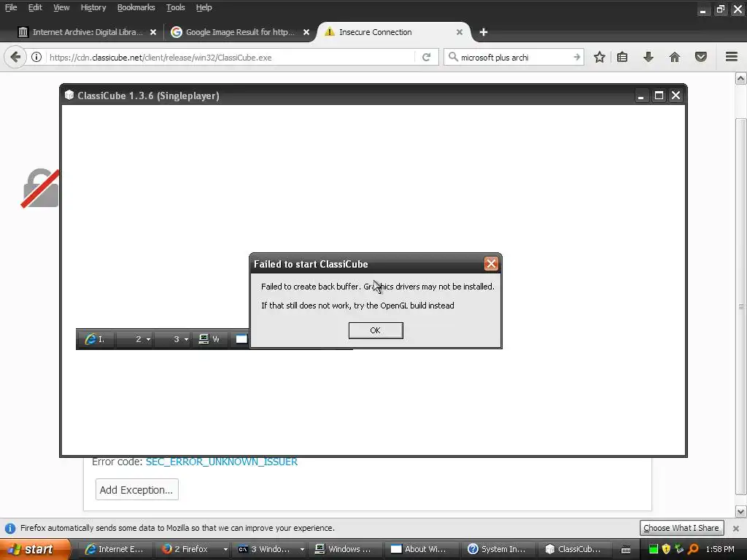747x560 pixels.
Task: Open Internet Explorer taskbar item
Action: 114,549
